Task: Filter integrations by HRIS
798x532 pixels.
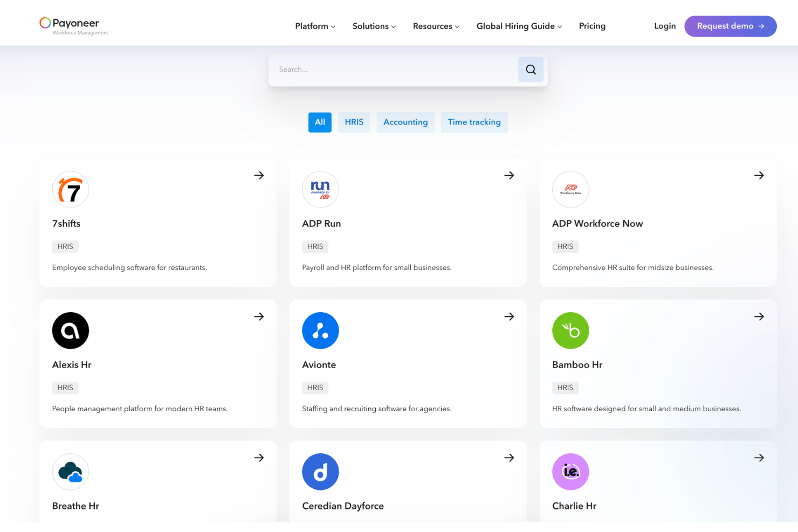Action: (354, 122)
